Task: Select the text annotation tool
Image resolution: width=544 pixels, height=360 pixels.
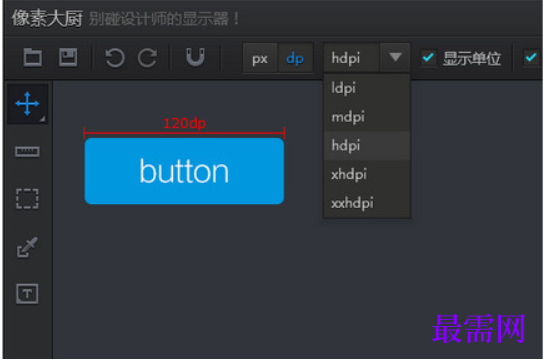Action: pyautogui.click(x=27, y=294)
